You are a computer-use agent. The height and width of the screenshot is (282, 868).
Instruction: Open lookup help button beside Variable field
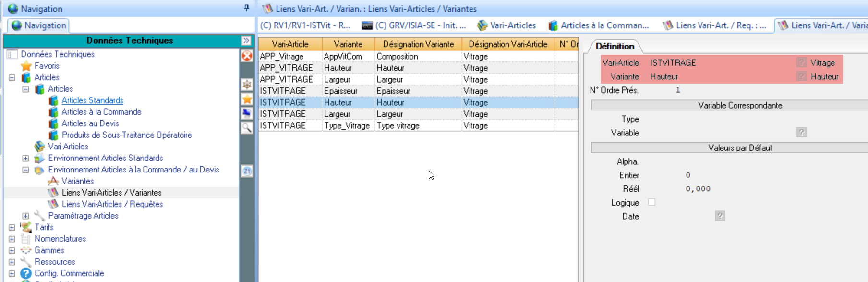click(801, 132)
